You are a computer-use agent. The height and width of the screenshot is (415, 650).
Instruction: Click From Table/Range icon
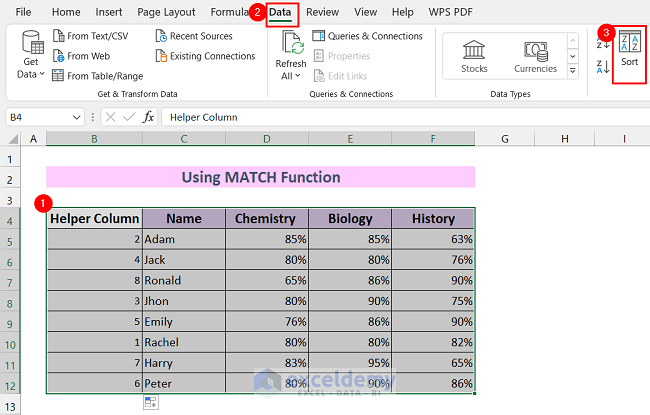pos(56,76)
